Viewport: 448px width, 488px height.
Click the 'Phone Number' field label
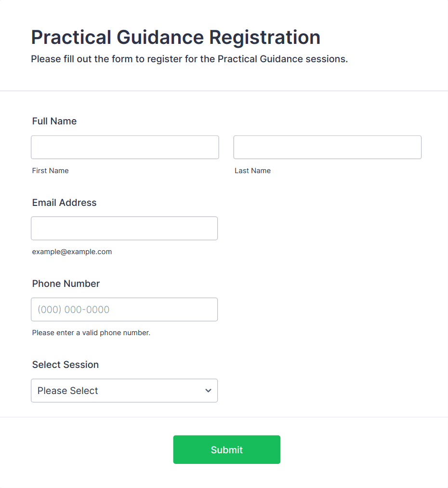pyautogui.click(x=66, y=284)
